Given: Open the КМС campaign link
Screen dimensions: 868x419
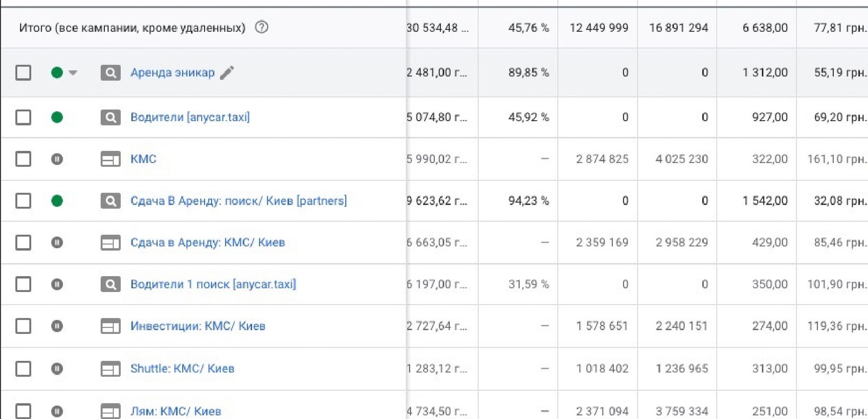Looking at the screenshot, I should point(144,159).
